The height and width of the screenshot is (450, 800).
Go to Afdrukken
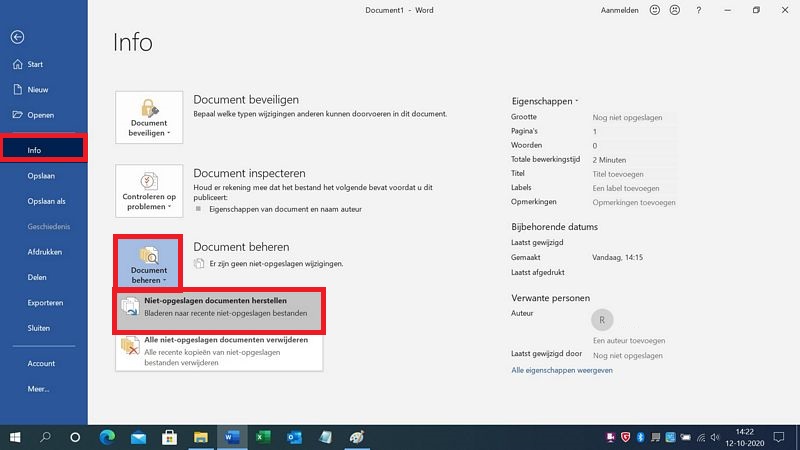coord(44,252)
